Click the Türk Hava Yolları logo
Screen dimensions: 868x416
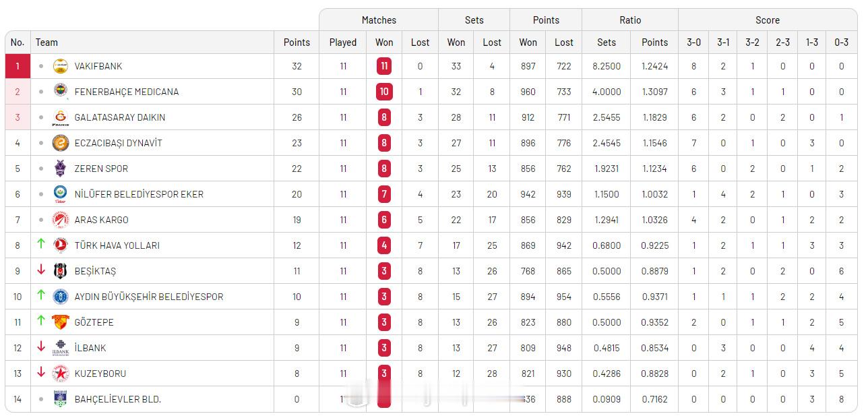[61, 245]
